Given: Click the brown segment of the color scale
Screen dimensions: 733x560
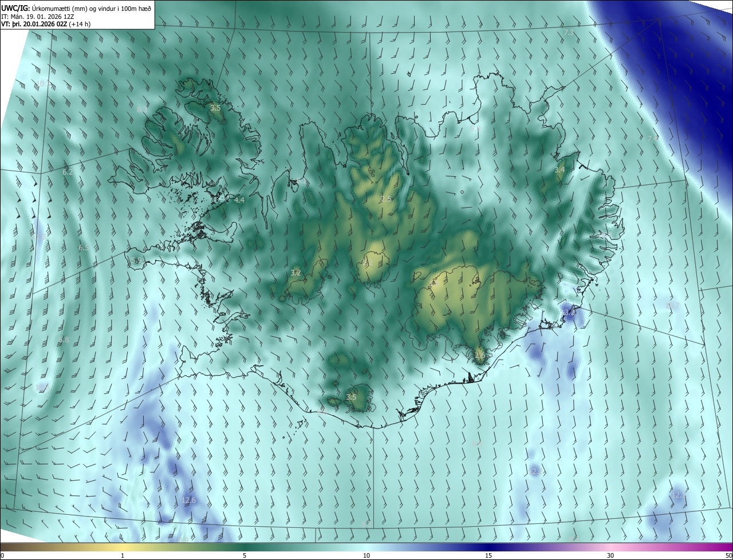Looking at the screenshot, I should 23,547.
